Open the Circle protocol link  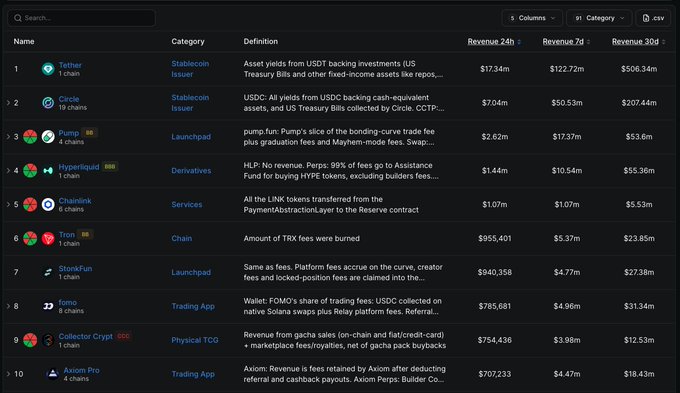pos(69,99)
